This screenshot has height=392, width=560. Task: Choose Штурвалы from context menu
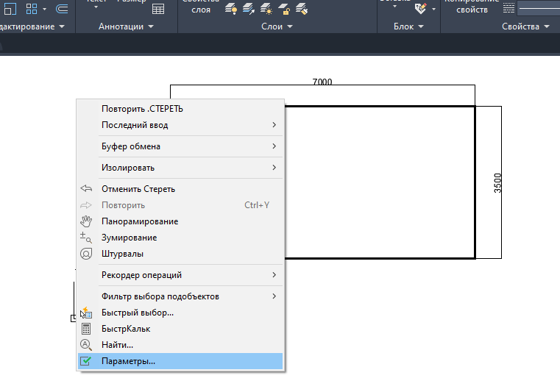click(180, 254)
